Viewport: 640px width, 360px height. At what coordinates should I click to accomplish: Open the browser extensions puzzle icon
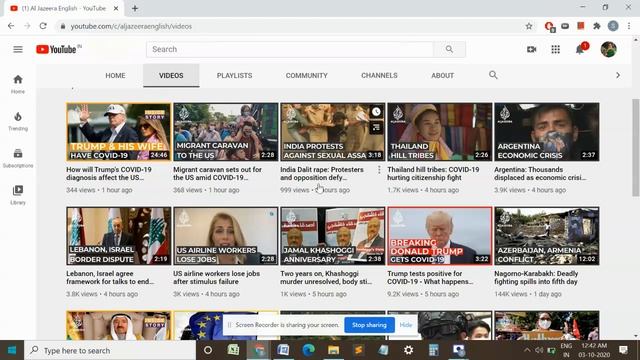click(597, 26)
